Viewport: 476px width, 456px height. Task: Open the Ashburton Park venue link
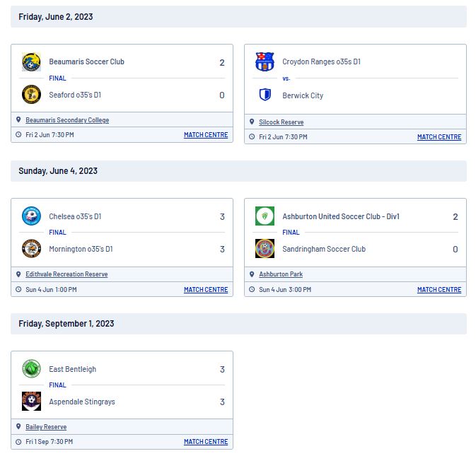tap(281, 274)
